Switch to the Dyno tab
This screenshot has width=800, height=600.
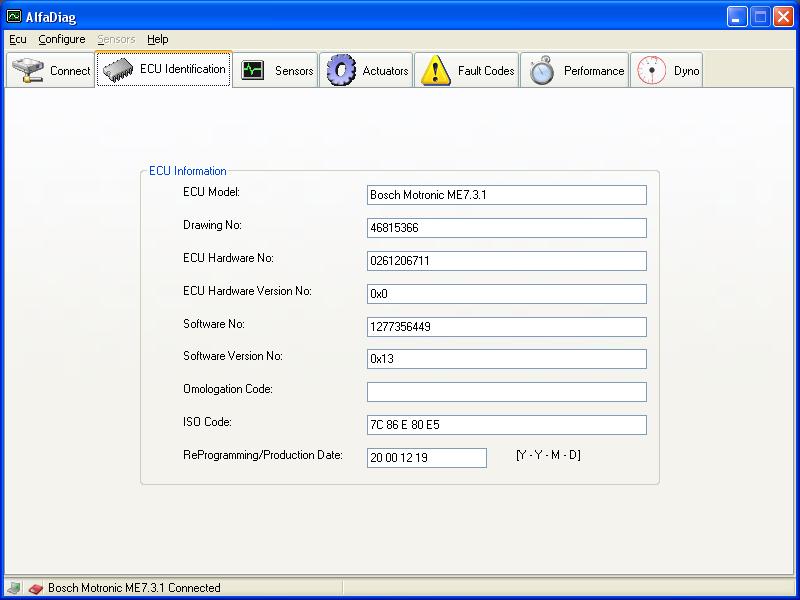(x=666, y=70)
